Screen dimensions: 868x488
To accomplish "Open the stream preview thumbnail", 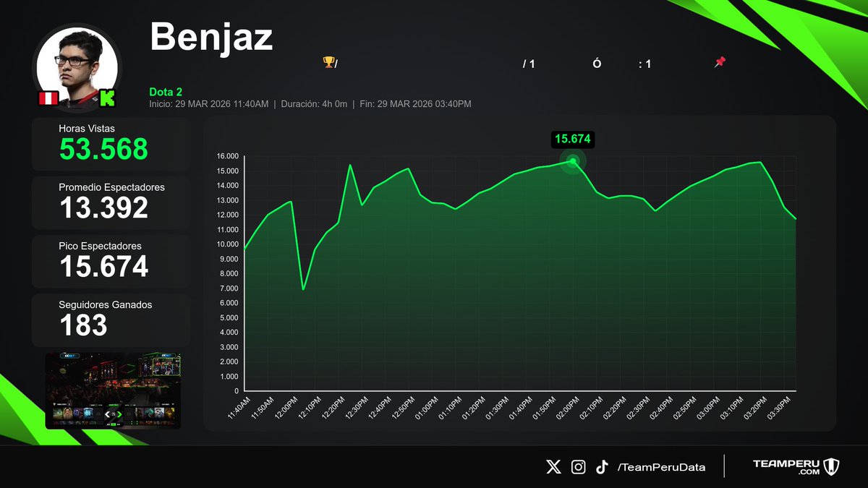I will [x=113, y=390].
